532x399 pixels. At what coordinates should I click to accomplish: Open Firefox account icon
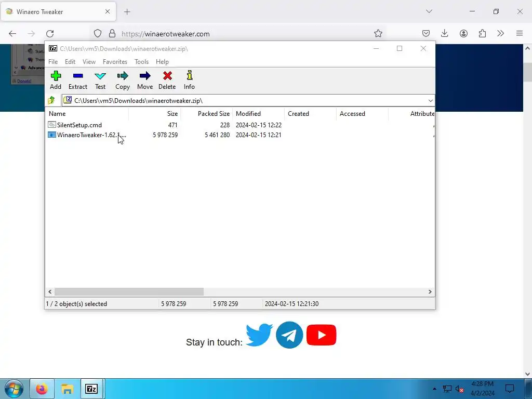point(463,33)
